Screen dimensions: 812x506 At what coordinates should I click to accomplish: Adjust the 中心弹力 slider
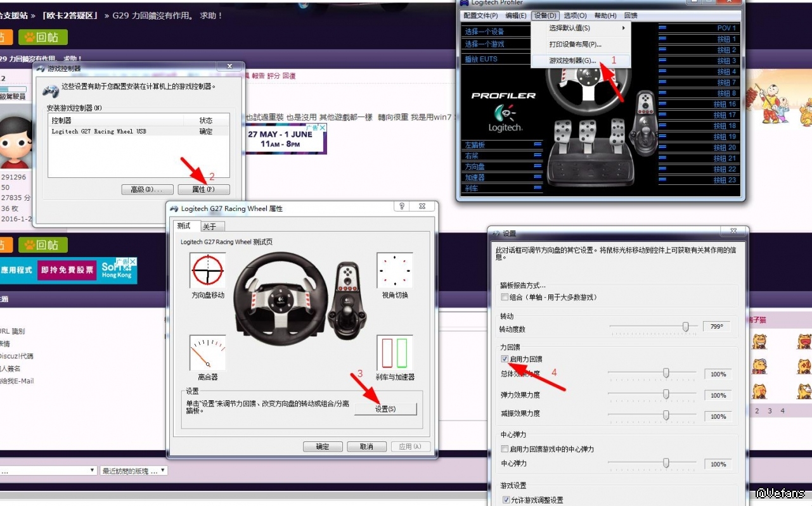[666, 464]
